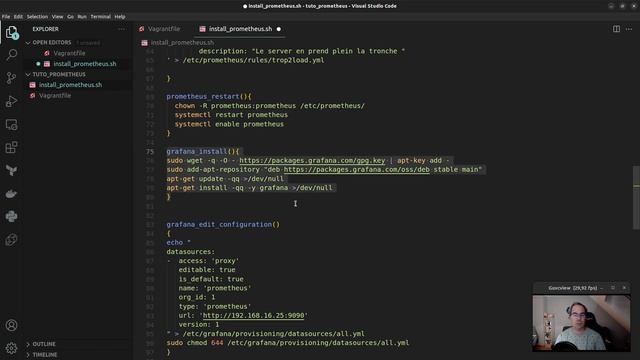Open the Terraform extension icon in activity bar
This screenshot has width=640, height=360.
(11, 171)
